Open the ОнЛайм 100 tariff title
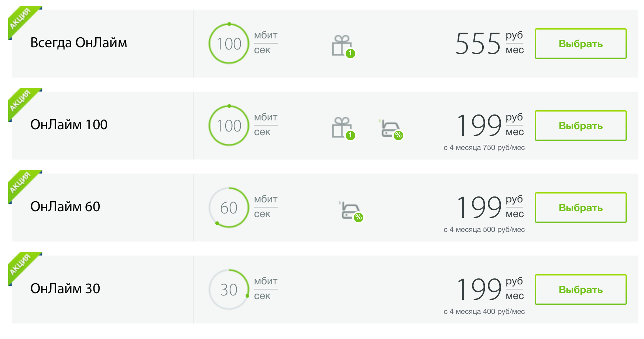644x339 pixels. [x=69, y=125]
